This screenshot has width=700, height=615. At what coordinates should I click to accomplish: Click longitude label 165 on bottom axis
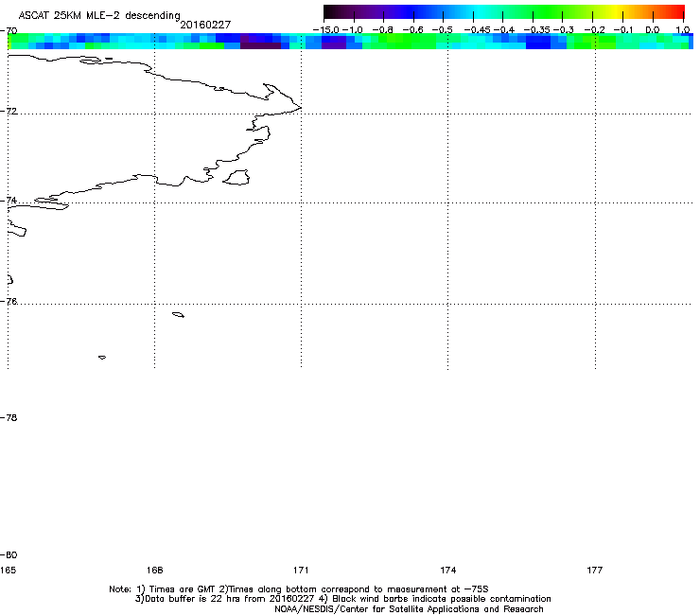(x=8, y=570)
